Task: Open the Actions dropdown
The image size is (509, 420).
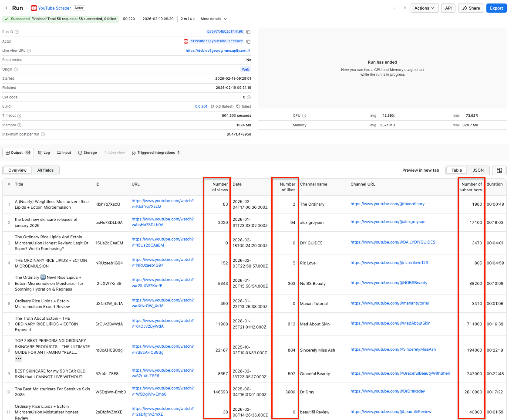Action: coord(424,8)
